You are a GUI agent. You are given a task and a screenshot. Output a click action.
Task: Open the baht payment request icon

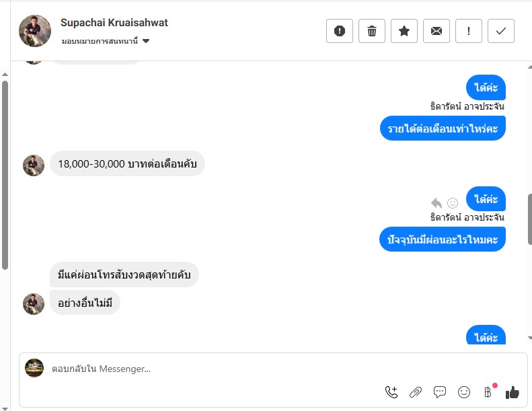point(488,392)
